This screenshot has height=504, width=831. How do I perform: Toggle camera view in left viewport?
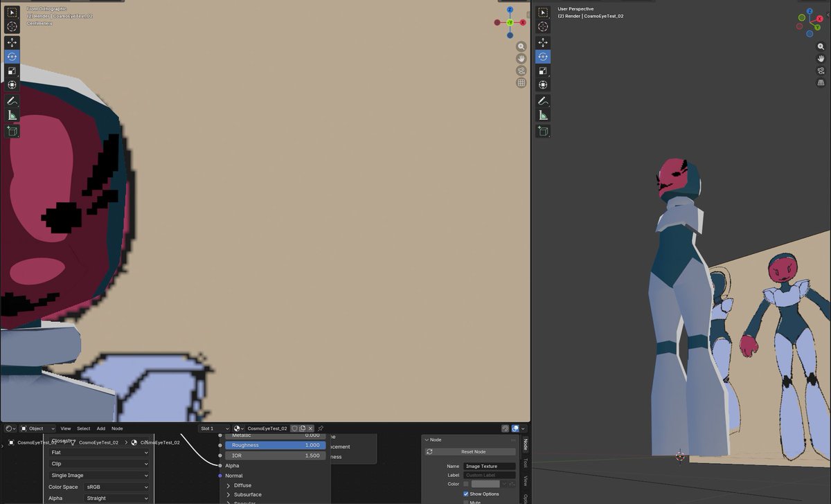coord(521,71)
